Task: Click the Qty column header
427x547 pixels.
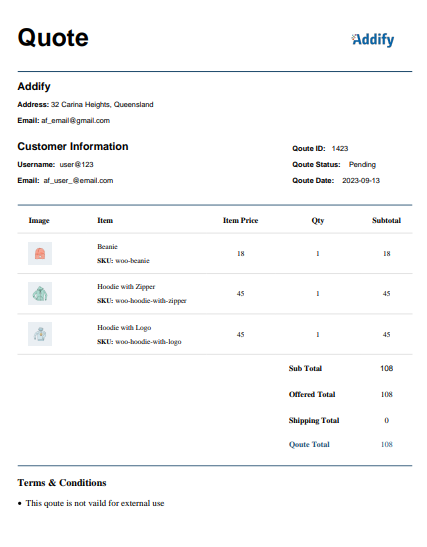Action: [318, 220]
